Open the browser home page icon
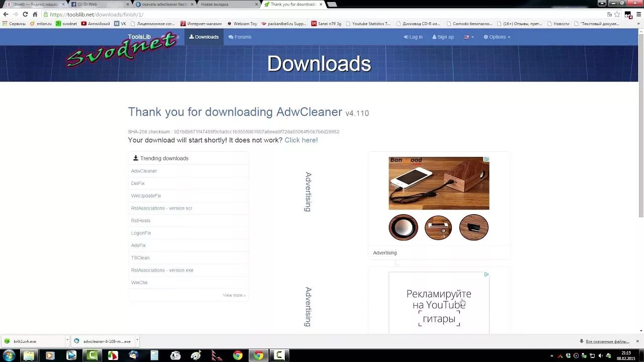The width and height of the screenshot is (644, 362). [35, 15]
